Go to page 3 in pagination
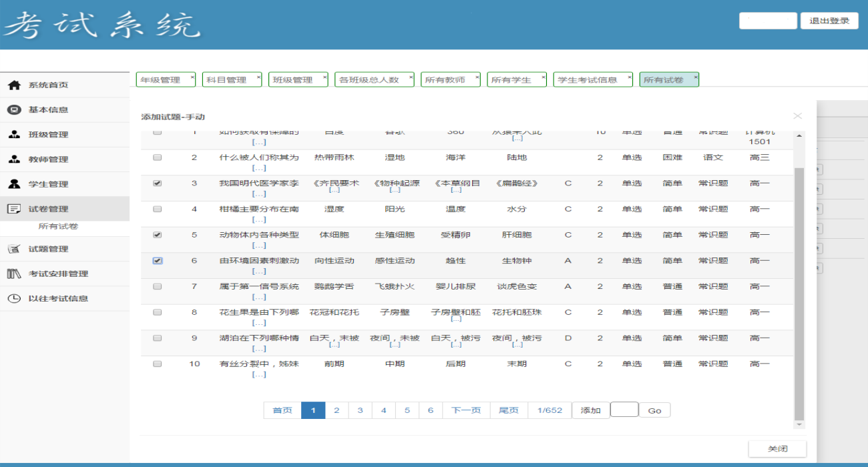Image resolution: width=868 pixels, height=467 pixels. [x=360, y=410]
